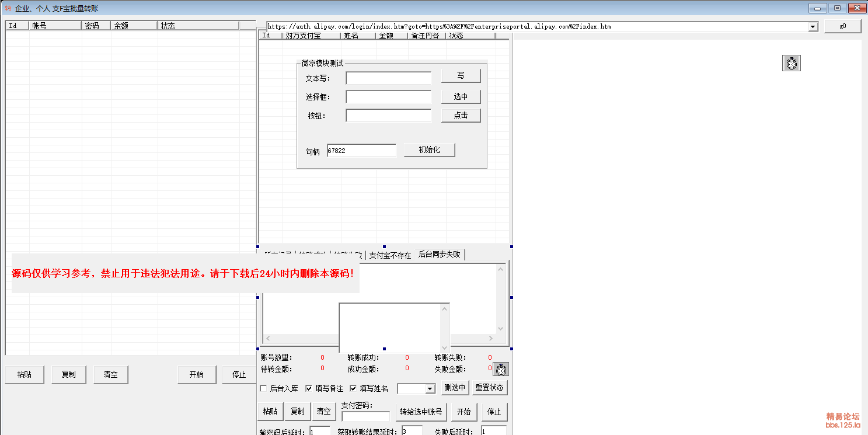868x435 pixels.
Task: Click 开始 next to 转给选中账号
Action: 464,412
